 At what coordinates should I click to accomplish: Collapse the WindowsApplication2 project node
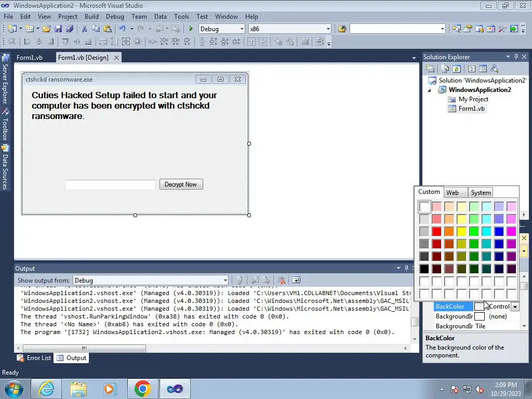click(x=430, y=90)
